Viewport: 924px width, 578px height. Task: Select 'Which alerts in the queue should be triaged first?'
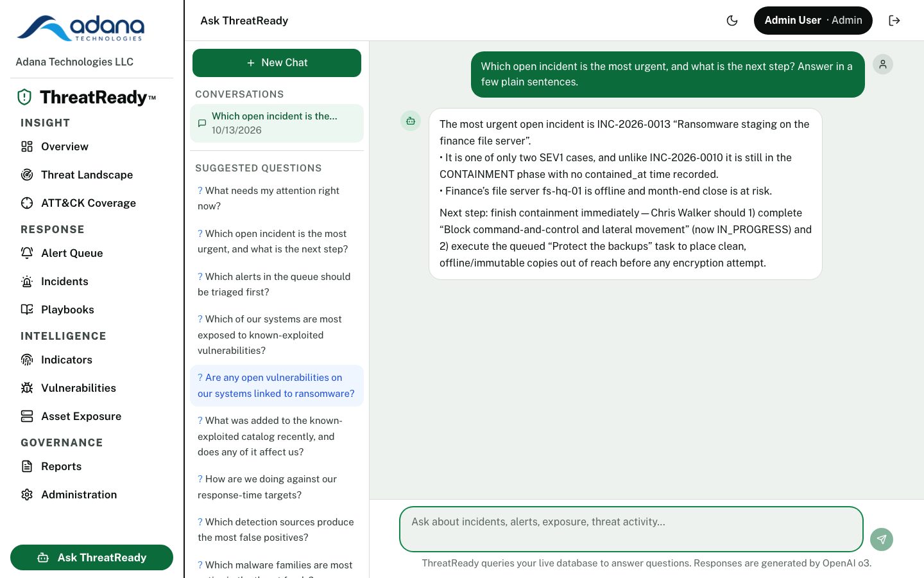tap(277, 285)
